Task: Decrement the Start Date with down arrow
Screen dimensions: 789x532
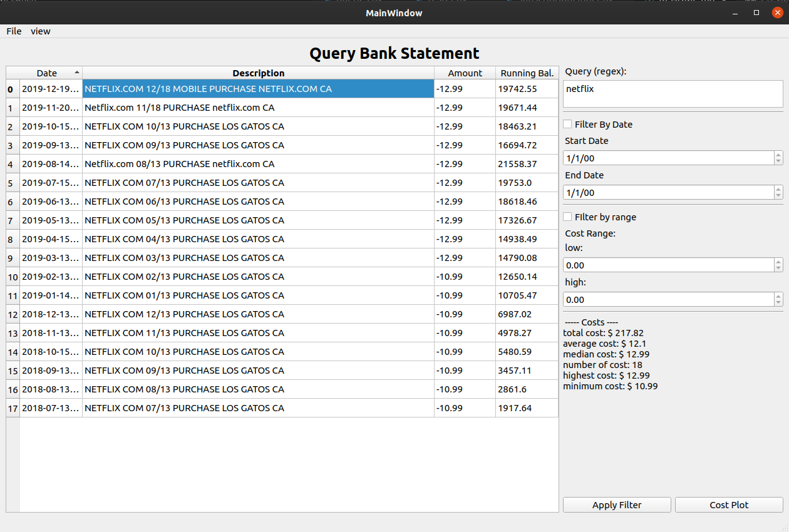Action: 778,162
